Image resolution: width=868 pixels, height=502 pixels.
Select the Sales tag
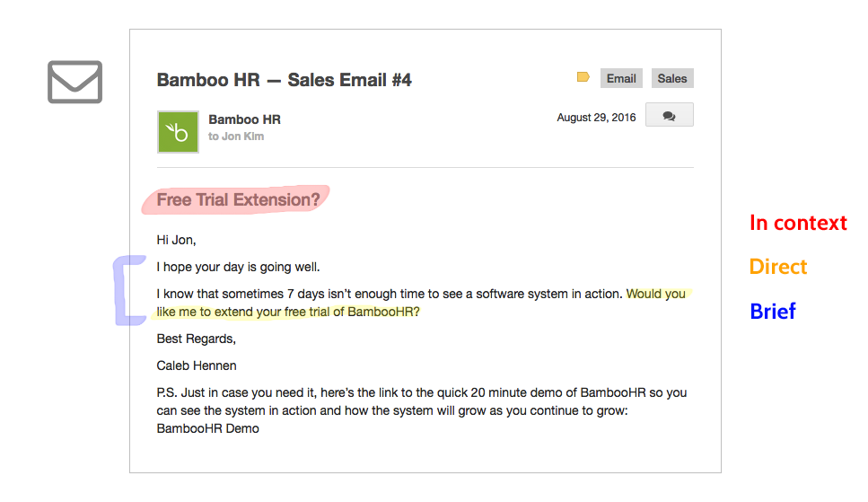(x=672, y=79)
